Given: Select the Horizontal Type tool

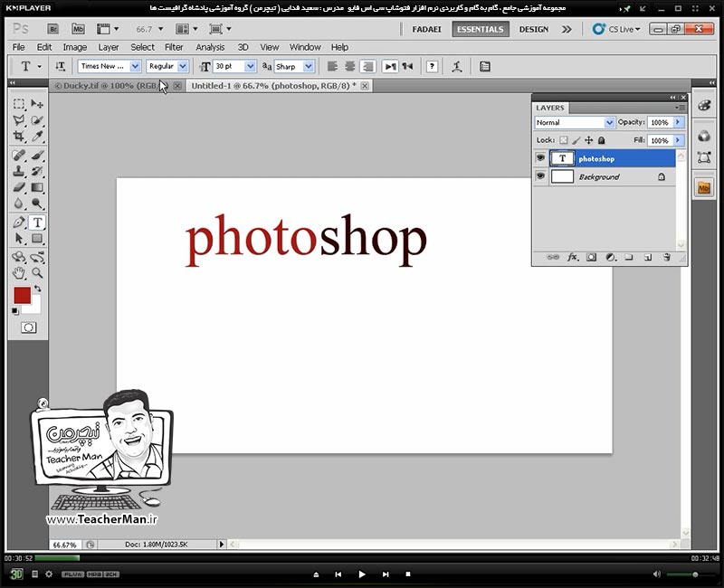Looking at the screenshot, I should point(37,223).
